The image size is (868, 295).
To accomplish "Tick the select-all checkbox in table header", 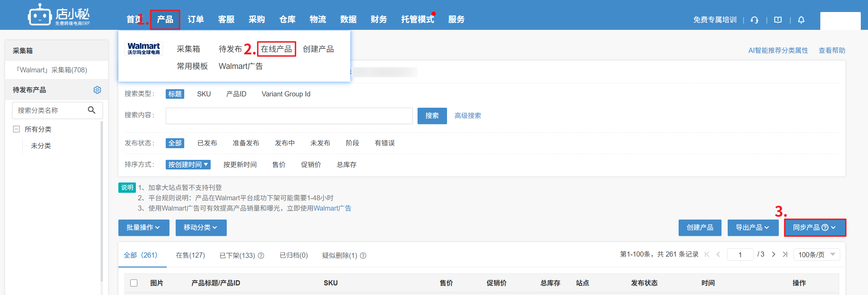I will coord(134,283).
